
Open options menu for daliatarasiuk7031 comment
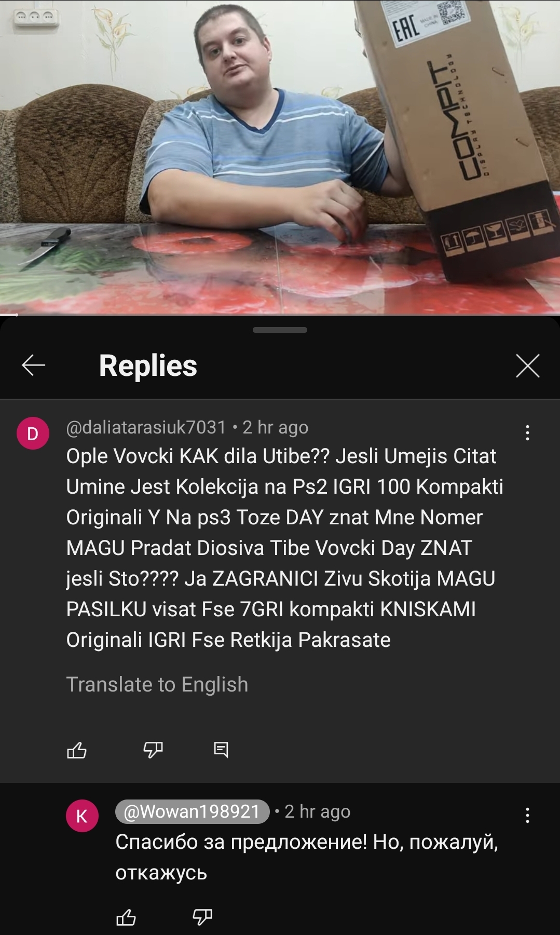[527, 432]
